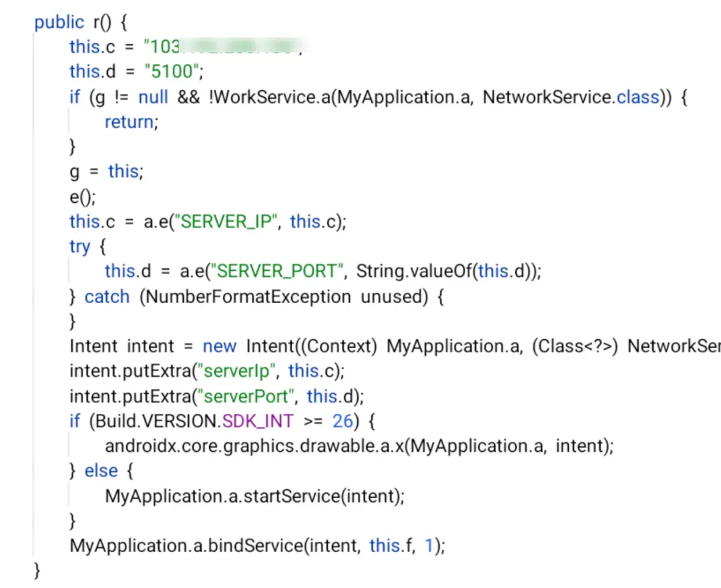Click the "try" keyword
The height and width of the screenshot is (588, 721).
(x=80, y=247)
